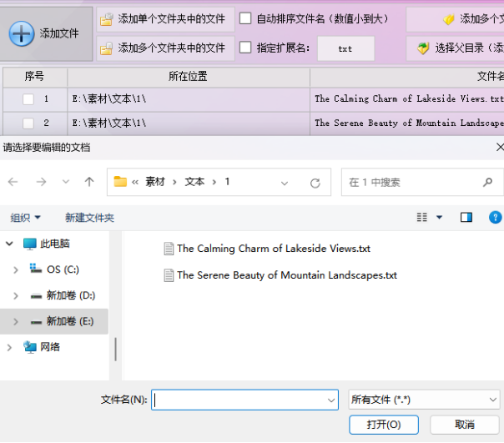Image resolution: width=504 pixels, height=443 pixels.
Task: Open the view options dropdown
Action: (x=440, y=218)
